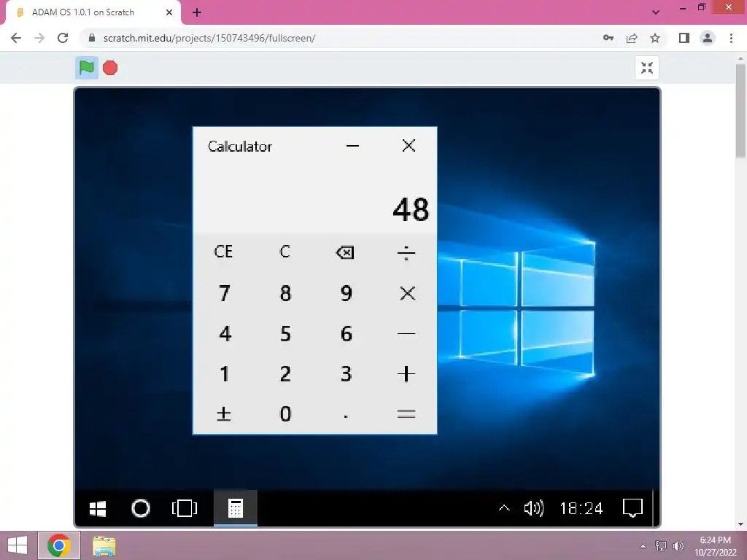
Task: Close the ADAM OS 1.0.1 tab
Action: [169, 12]
